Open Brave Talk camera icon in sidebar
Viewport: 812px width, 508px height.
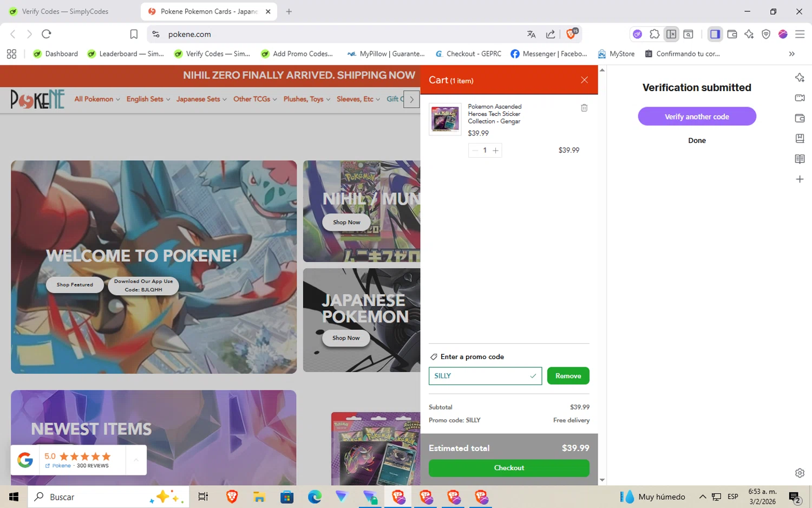coord(800,98)
